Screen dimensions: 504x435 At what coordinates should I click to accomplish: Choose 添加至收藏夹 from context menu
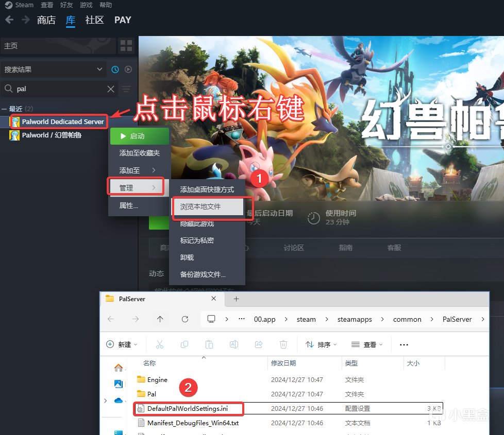click(x=140, y=153)
